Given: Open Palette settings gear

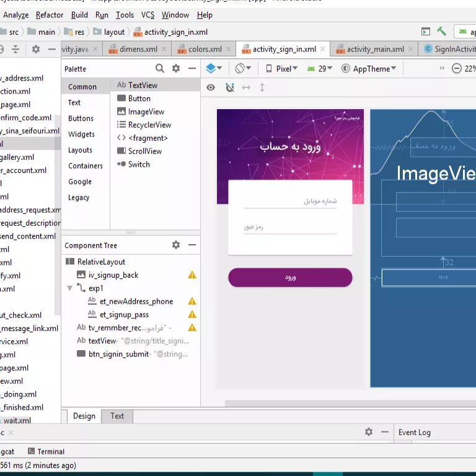Looking at the screenshot, I should click(176, 69).
